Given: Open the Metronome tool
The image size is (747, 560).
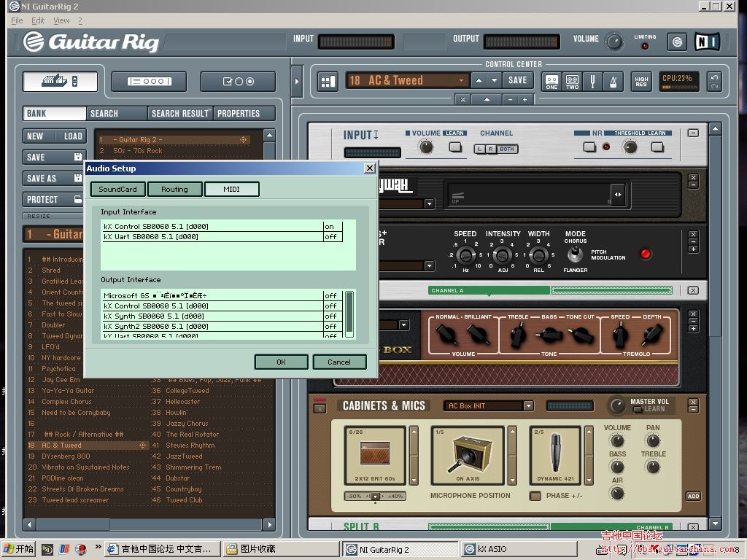Looking at the screenshot, I should point(614,81).
